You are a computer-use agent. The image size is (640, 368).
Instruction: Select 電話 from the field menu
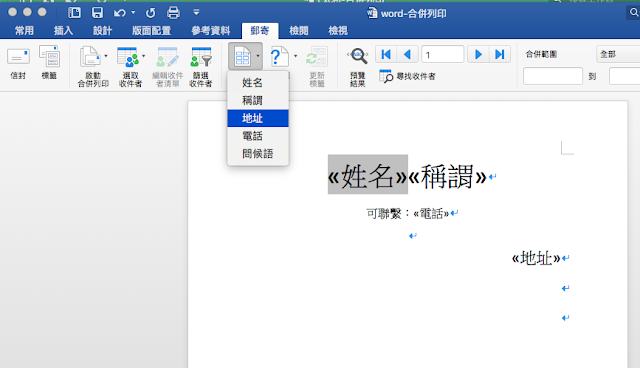pos(258,136)
